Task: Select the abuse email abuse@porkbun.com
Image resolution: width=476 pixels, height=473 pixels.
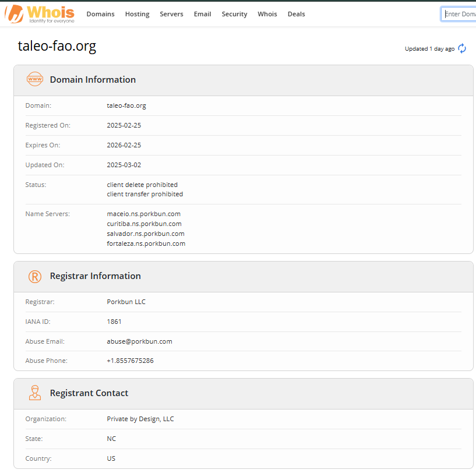Action: (139, 341)
